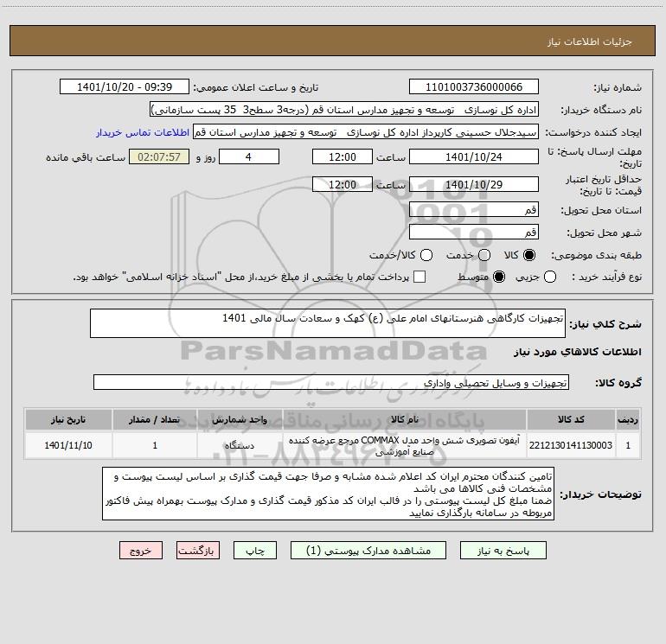The image size is (666, 644).
Task: Click the need date cell 1401/11/10
Action: pos(68,445)
